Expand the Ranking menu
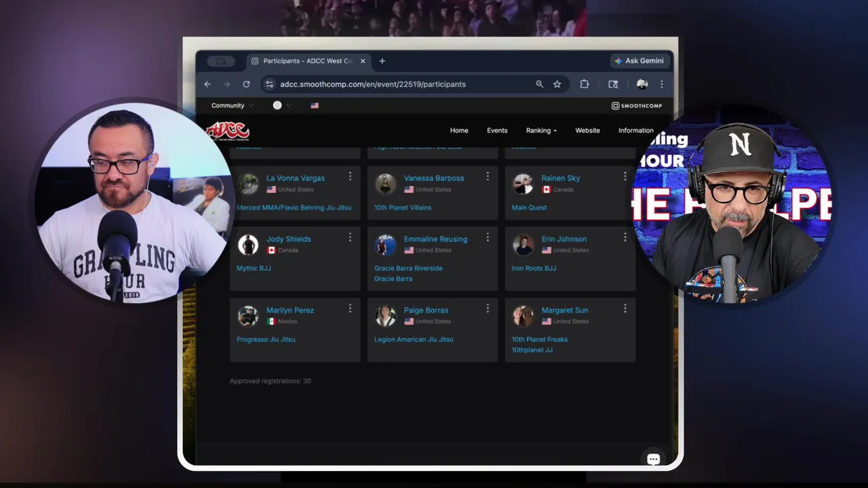Screen dimensions: 868x488 coord(541,131)
